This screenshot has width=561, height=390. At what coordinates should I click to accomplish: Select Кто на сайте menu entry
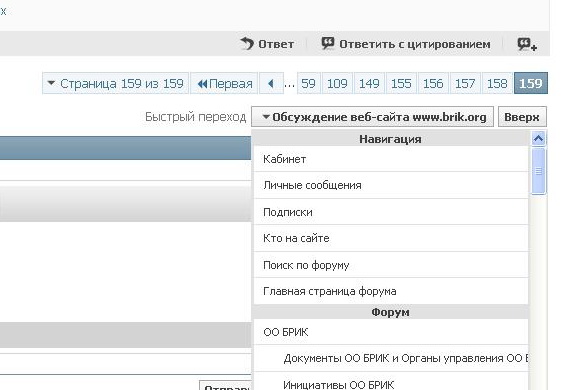click(x=391, y=238)
